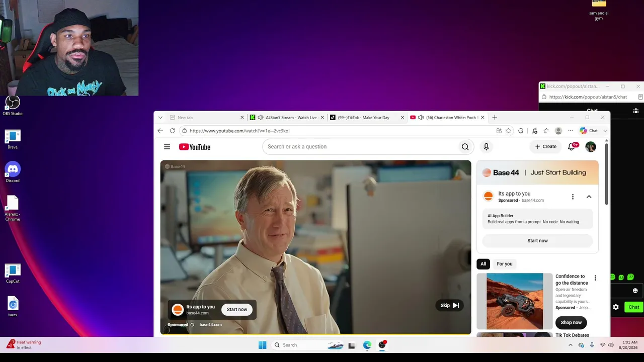Switch to the ALStan5 Stream tab

(286, 118)
